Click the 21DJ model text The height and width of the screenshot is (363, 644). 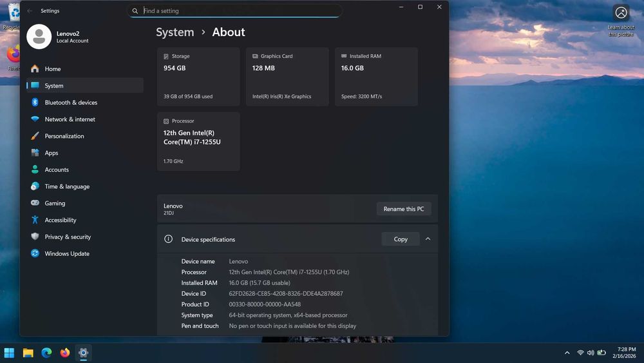tap(169, 213)
